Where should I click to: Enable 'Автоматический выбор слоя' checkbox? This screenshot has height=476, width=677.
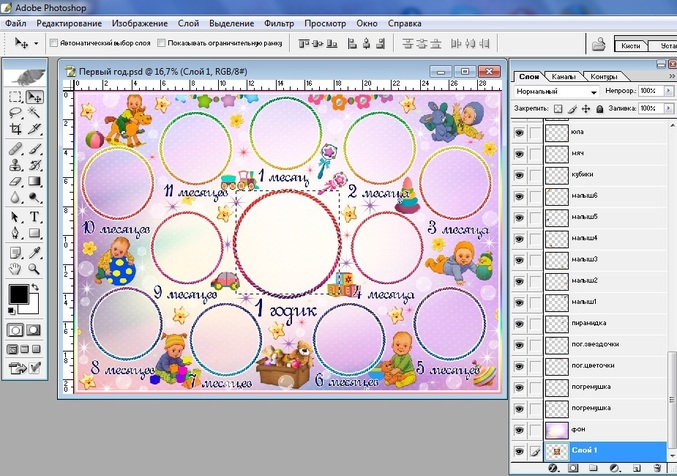52,44
